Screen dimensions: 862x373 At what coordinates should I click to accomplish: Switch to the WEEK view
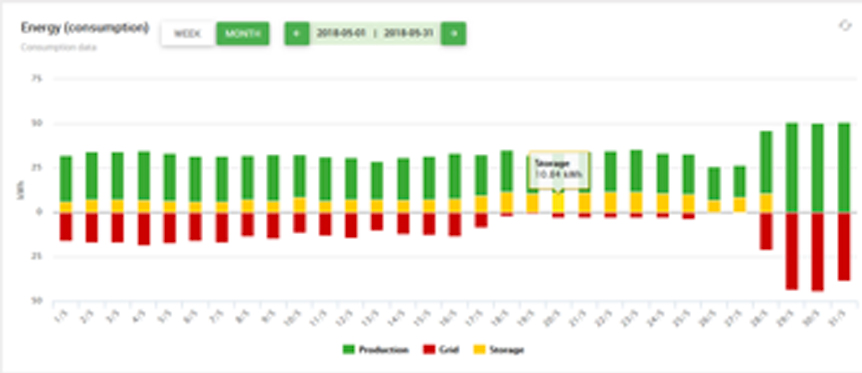tap(187, 34)
